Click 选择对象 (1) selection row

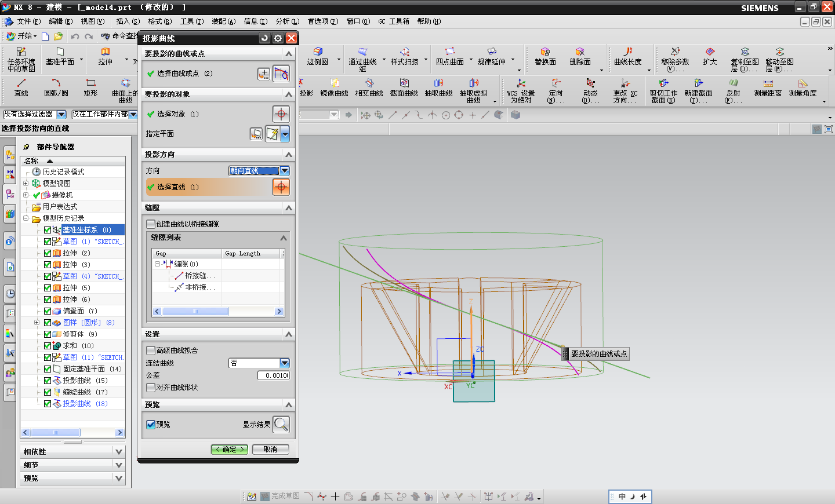218,114
